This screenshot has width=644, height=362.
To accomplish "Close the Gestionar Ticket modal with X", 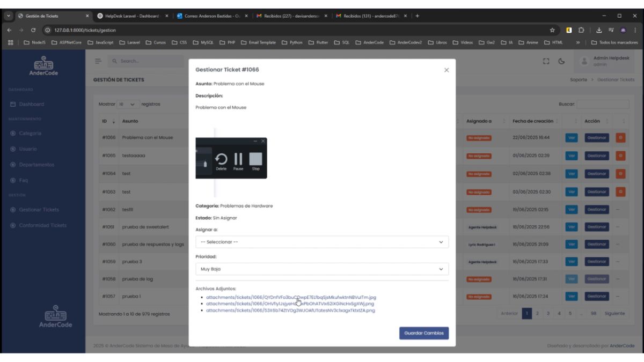I will click(x=447, y=70).
